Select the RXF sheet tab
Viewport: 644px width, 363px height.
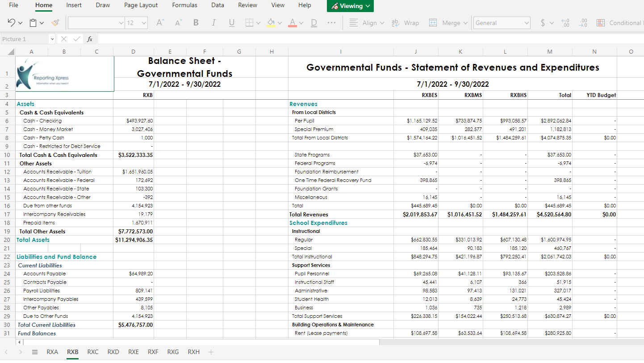coord(153,352)
